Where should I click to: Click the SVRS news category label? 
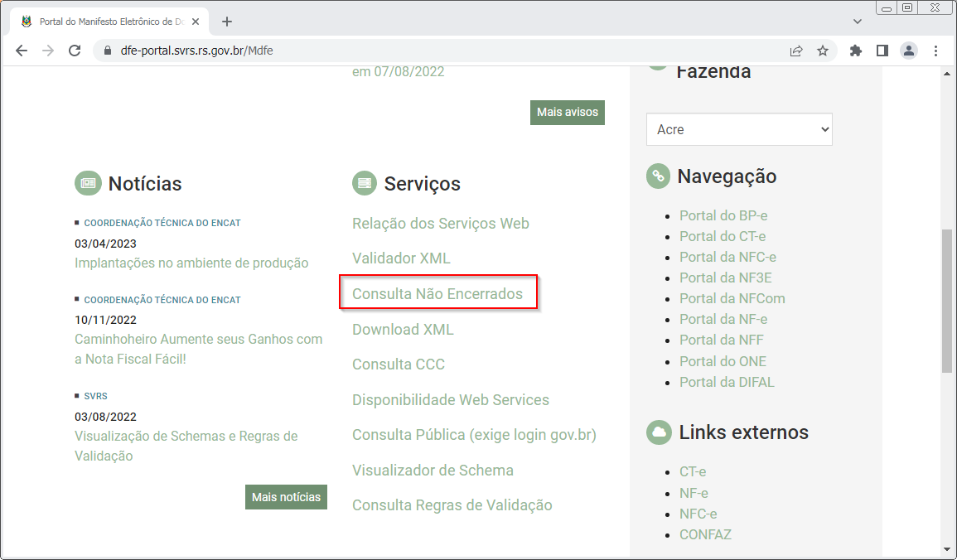(96, 397)
